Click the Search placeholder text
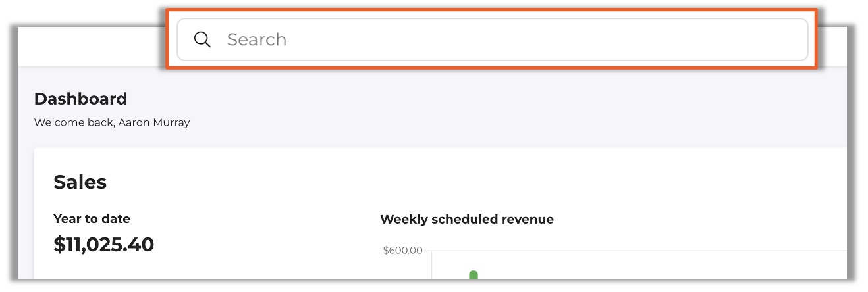868x292 pixels. tap(256, 39)
